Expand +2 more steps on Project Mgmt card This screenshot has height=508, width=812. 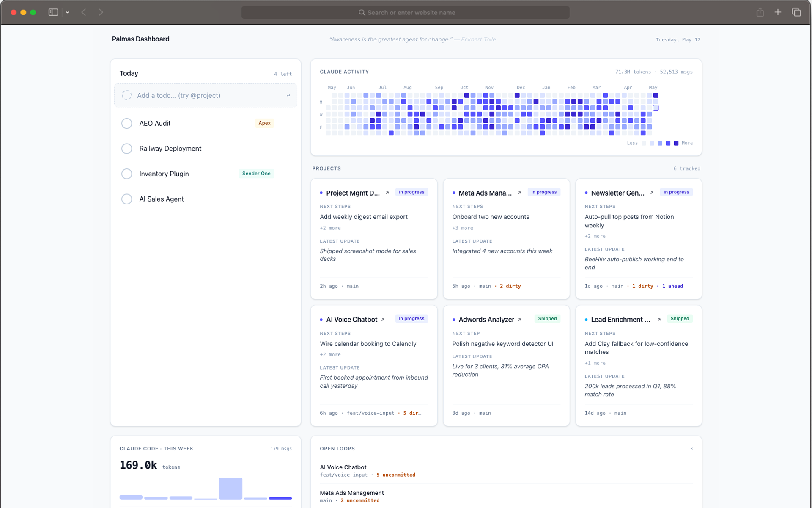click(x=330, y=228)
